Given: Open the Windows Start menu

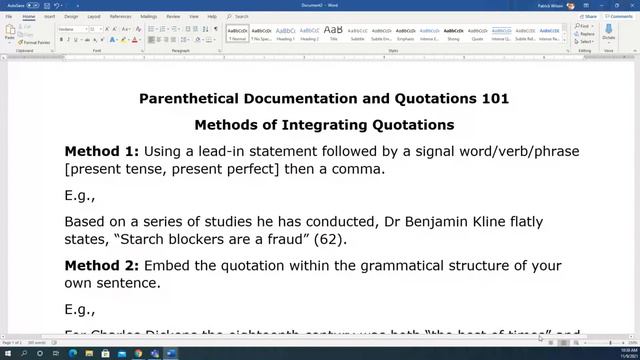Looking at the screenshot, I should 8,353.
